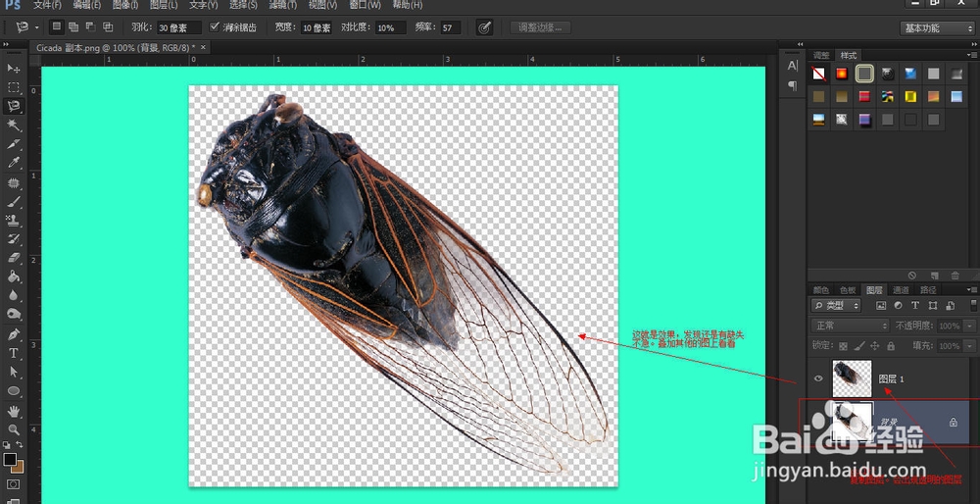Screen dimensions: 980x504
Task: Open the 不透明度 opacity slider arrow
Action: point(970,326)
